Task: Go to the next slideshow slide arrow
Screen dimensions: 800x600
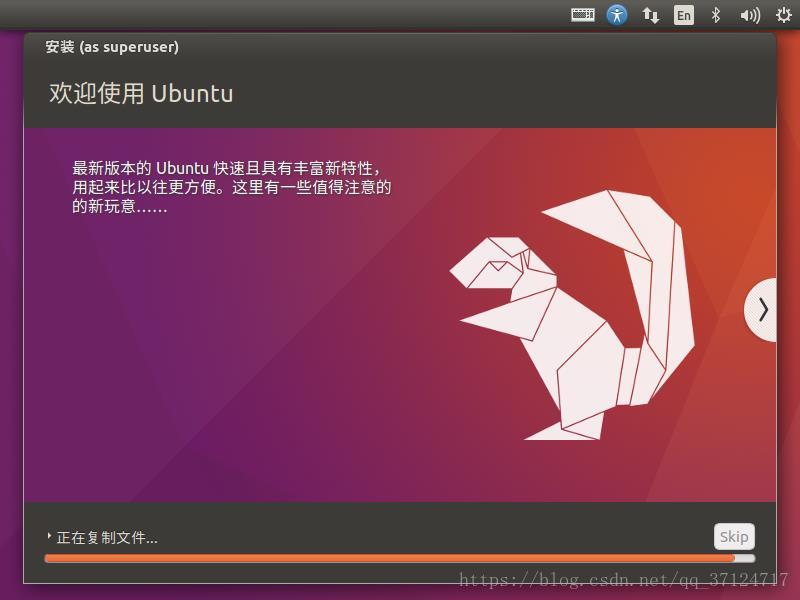Action: 761,310
